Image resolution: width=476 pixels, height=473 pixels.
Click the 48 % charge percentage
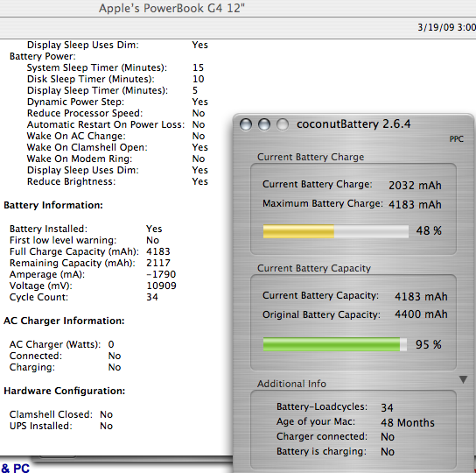(429, 230)
